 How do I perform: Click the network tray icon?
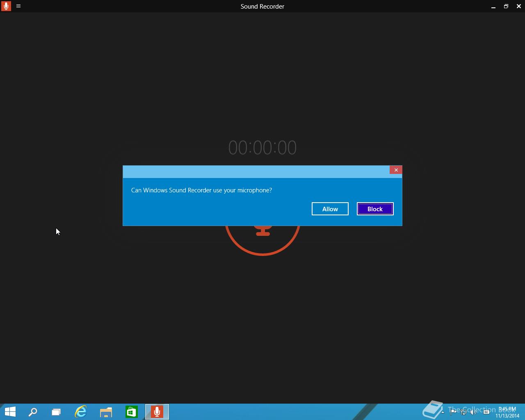463,412
